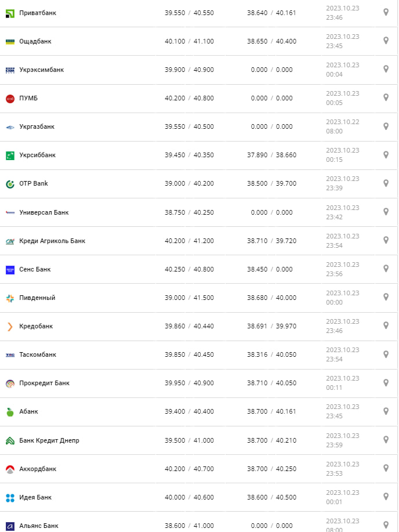
Task: Open location pin in Аккордбанк row
Action: click(x=386, y=468)
